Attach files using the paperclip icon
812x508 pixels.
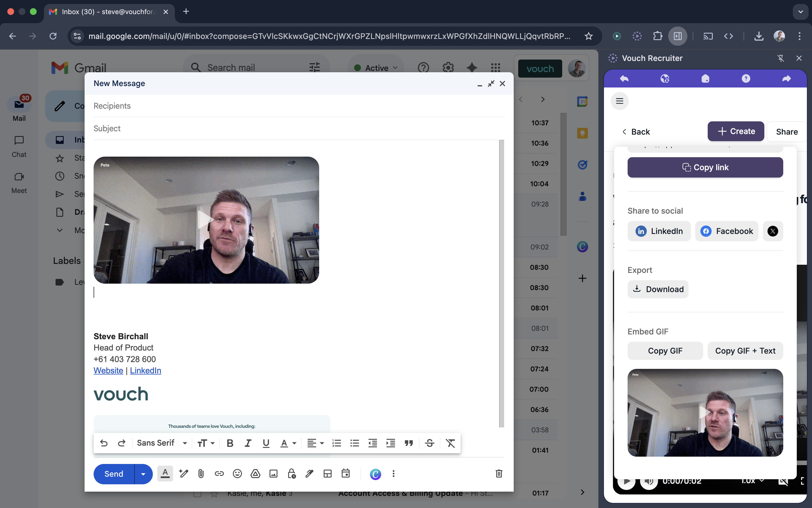[x=201, y=474]
